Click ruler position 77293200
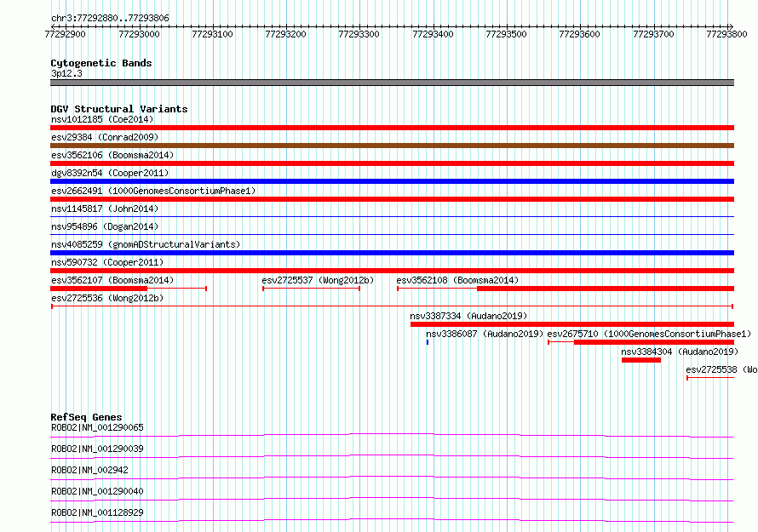 285,34
